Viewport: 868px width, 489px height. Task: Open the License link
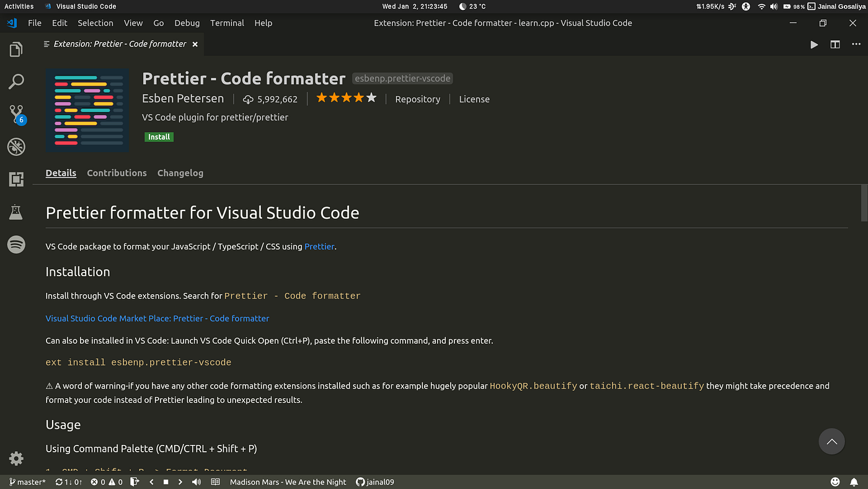[x=474, y=99]
